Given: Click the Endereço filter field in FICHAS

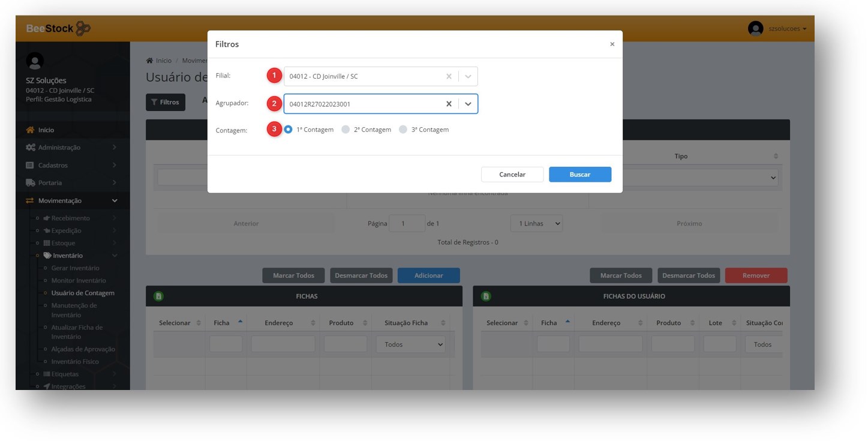Looking at the screenshot, I should pyautogui.click(x=283, y=344).
